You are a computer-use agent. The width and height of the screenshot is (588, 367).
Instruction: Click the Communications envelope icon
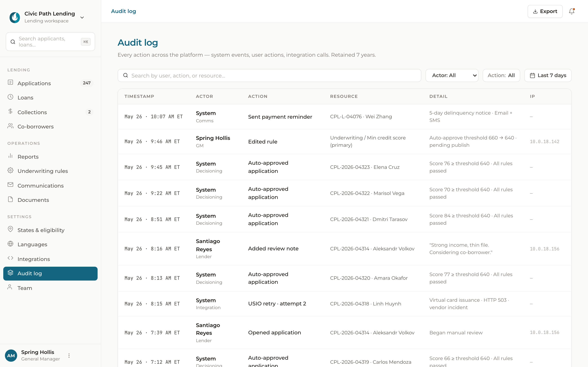click(10, 185)
